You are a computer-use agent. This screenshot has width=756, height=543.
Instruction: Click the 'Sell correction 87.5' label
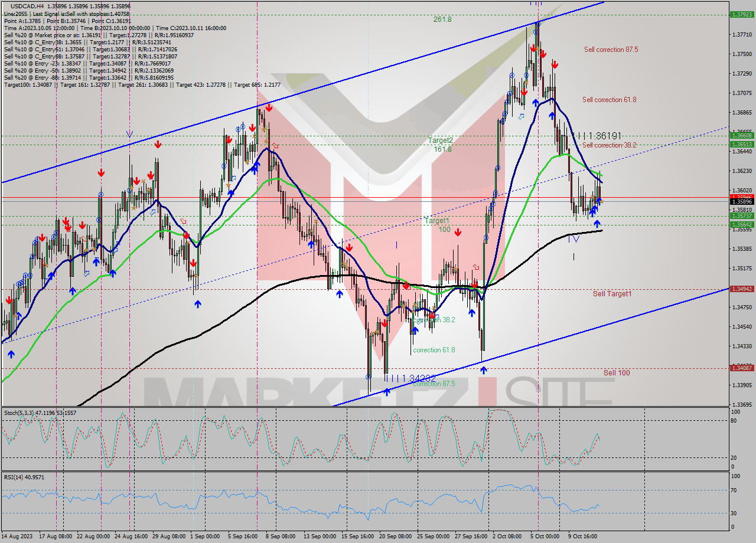(611, 50)
